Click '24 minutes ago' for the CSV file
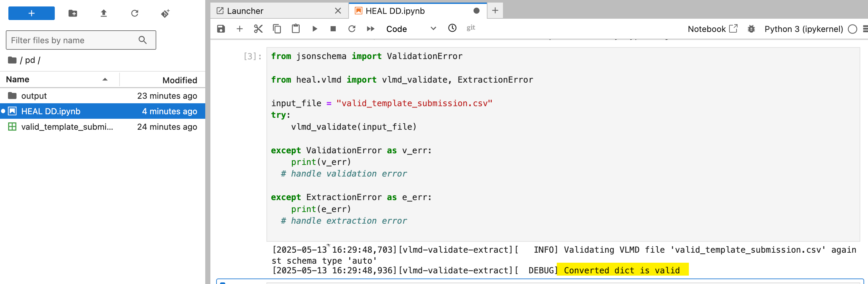Screen dimensions: 868x284 pyautogui.click(x=167, y=127)
